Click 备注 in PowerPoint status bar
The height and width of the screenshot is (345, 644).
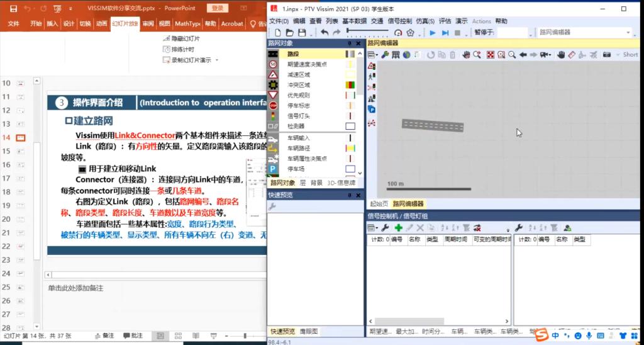pos(104,336)
